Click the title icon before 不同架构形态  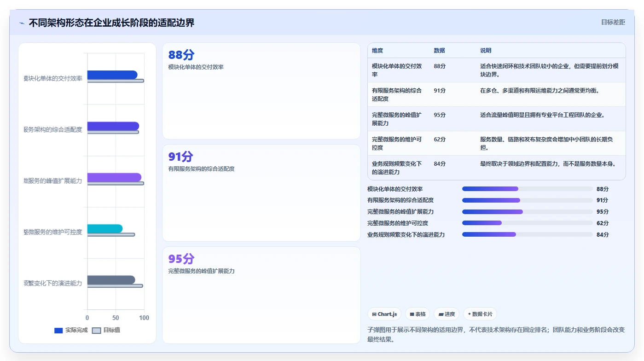tap(22, 23)
